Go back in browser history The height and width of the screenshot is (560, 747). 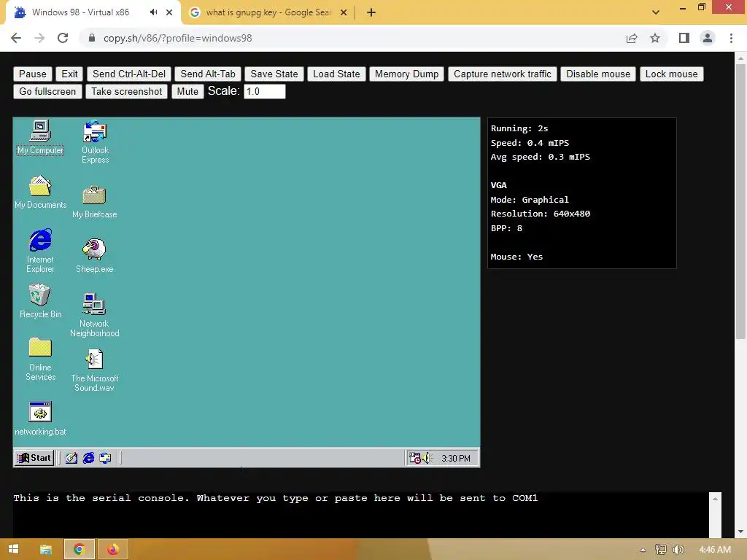coord(16,38)
